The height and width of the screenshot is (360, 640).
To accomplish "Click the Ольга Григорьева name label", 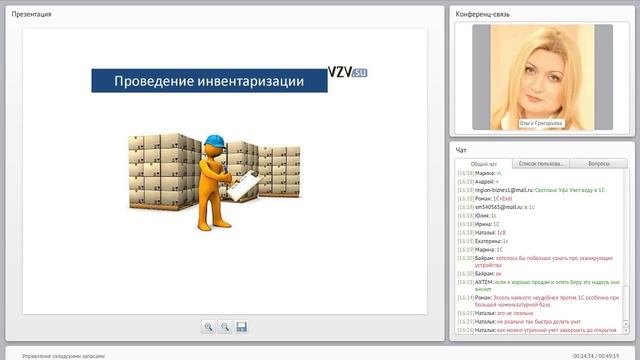I will [541, 123].
